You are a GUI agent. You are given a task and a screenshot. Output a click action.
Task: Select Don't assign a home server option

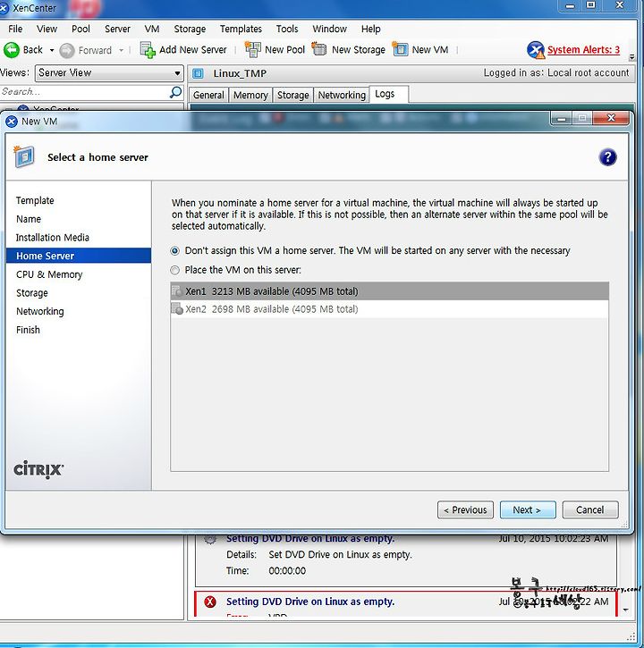coord(175,251)
